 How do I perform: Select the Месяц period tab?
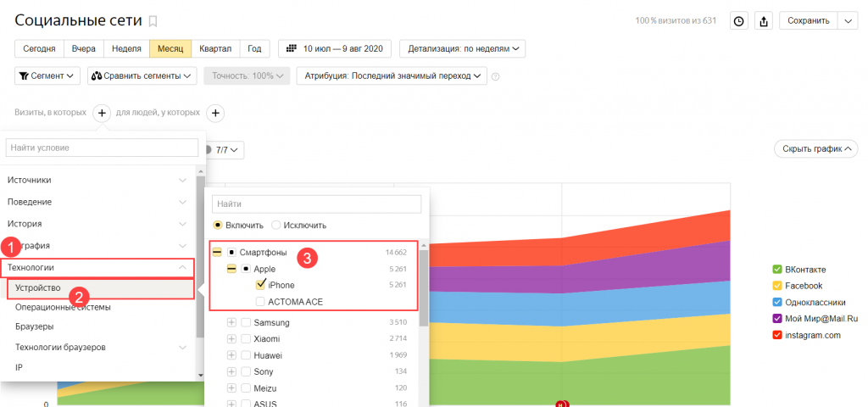coord(170,48)
